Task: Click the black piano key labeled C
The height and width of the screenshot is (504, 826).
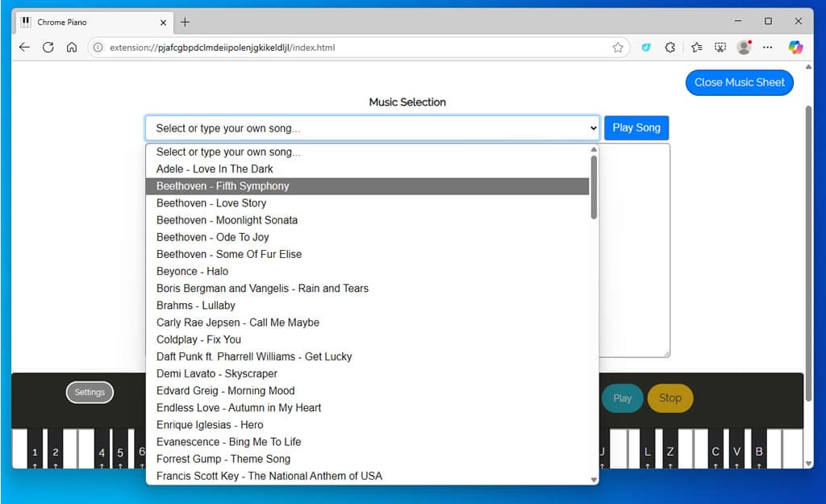Action: click(x=715, y=448)
